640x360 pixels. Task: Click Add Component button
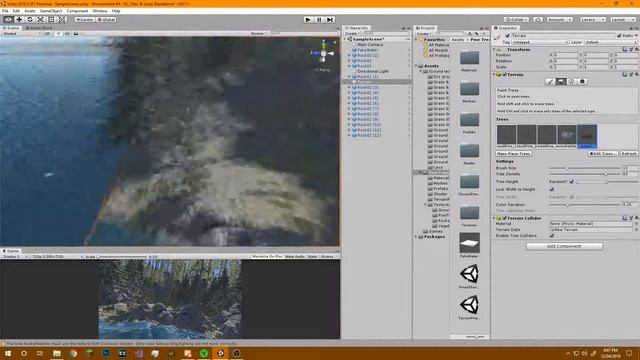(564, 246)
